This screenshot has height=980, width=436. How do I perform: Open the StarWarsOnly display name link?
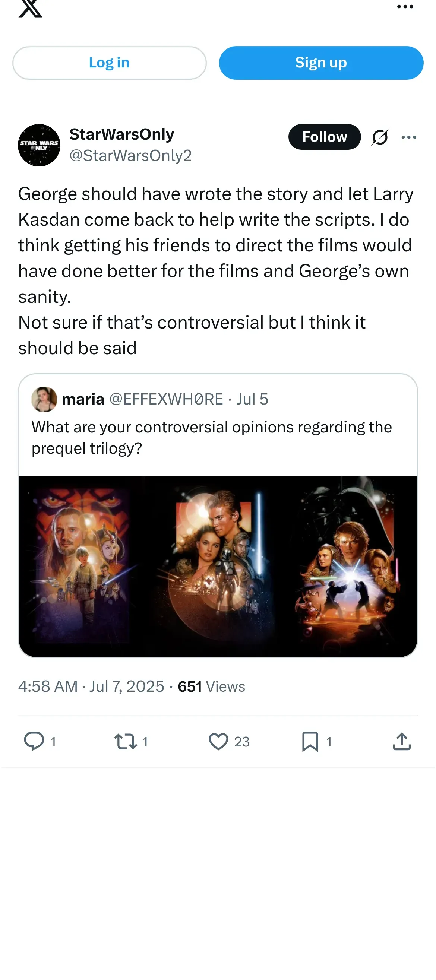pos(122,134)
